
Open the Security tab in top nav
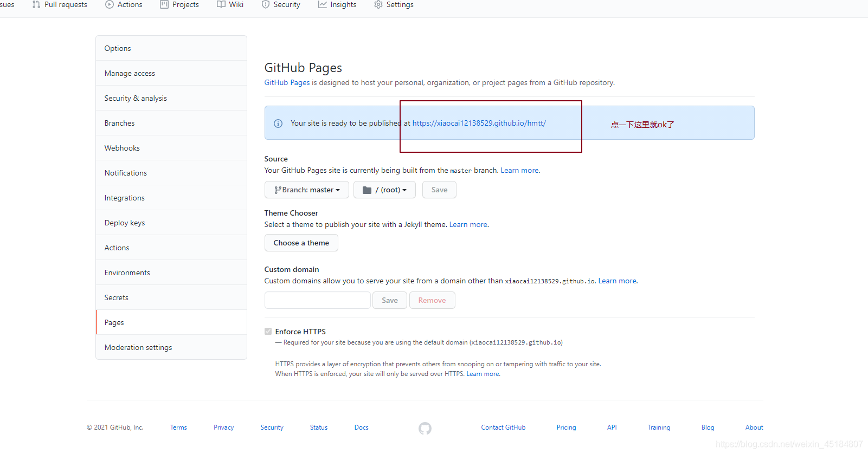coord(281,4)
